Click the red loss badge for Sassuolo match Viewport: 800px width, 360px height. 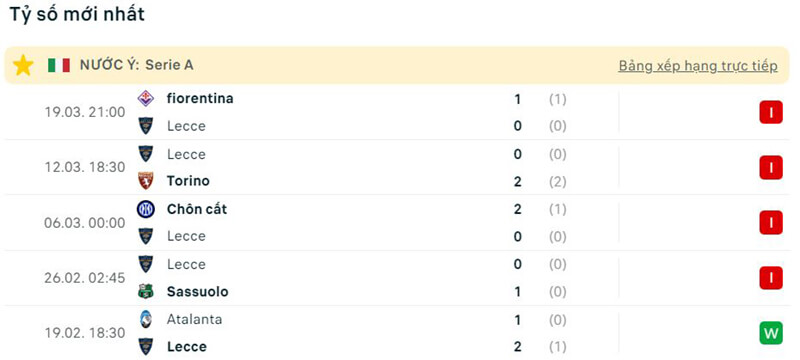tap(771, 278)
